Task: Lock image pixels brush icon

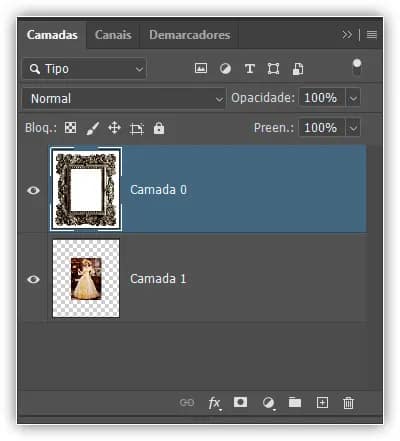Action: [x=93, y=128]
